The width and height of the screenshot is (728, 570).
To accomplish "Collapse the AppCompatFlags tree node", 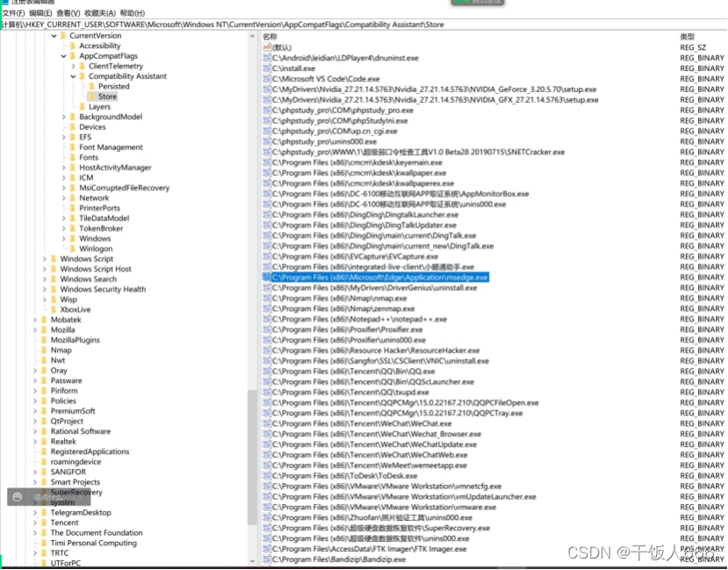I will 63,56.
